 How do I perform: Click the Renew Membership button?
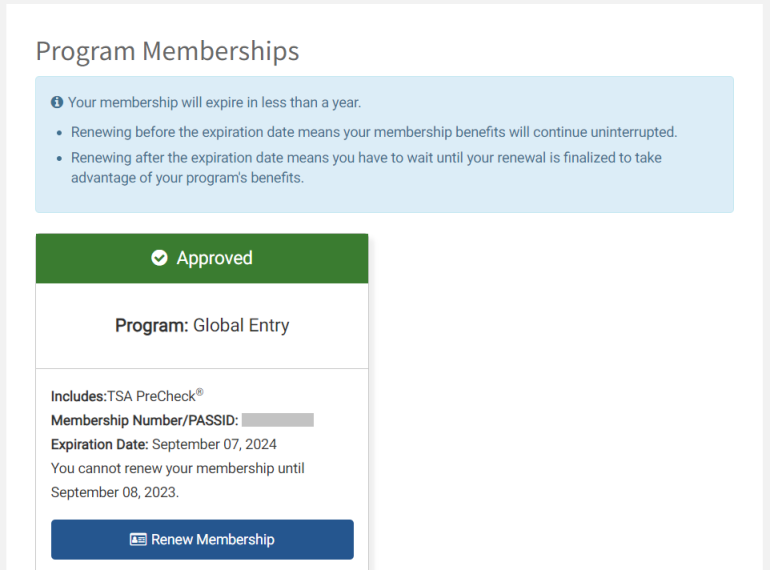tap(202, 539)
